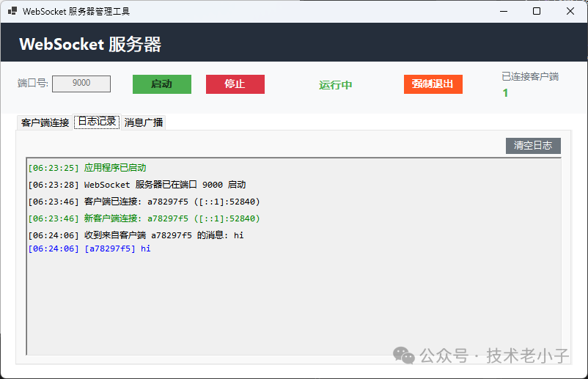The image size is (588, 379).
Task: Click the log line about port 9000 启动
Action: [136, 185]
